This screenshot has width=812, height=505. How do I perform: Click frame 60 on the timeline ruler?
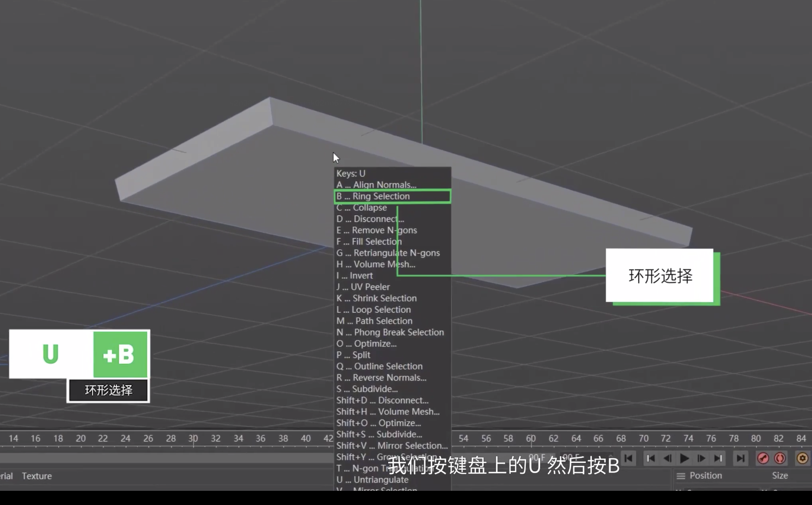click(x=531, y=438)
